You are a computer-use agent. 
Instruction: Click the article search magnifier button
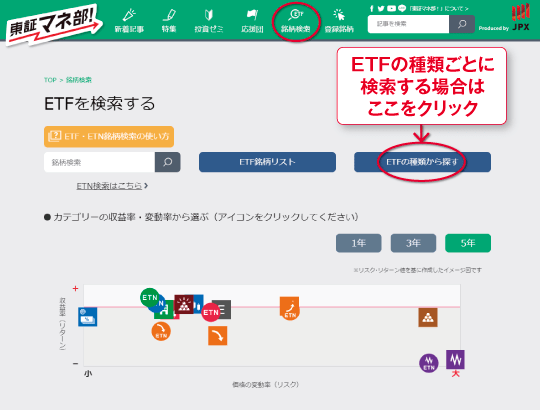click(x=462, y=24)
